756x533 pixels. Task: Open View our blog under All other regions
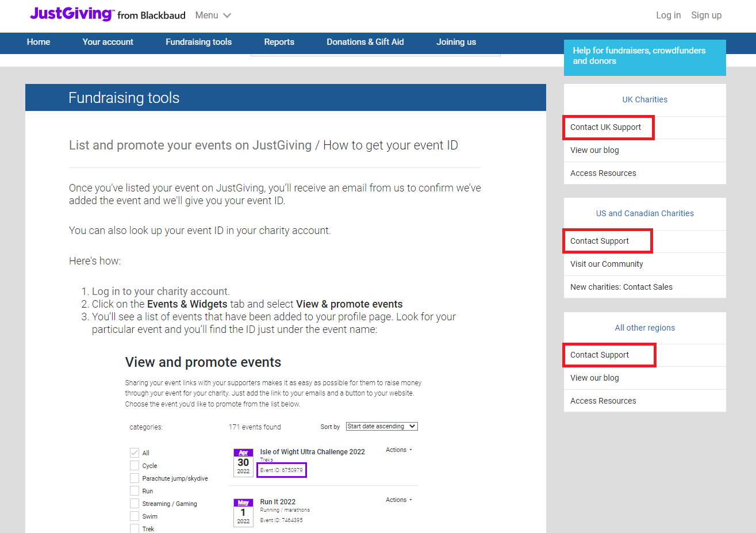(x=594, y=378)
